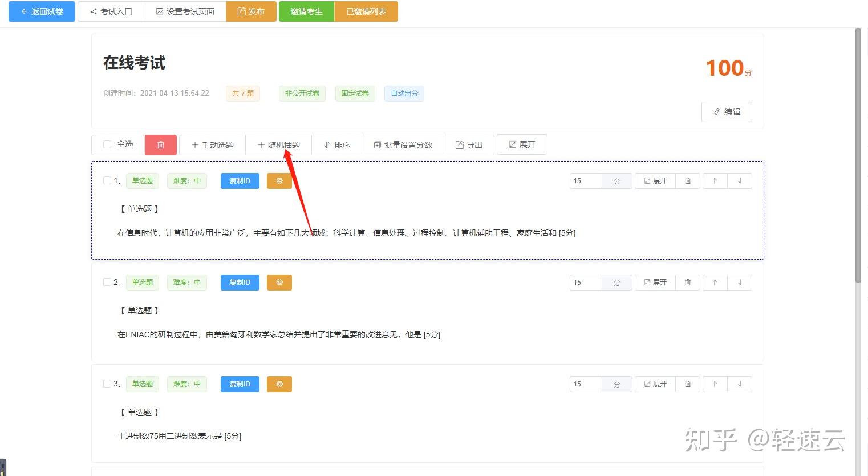Click the 难度：中 tag on question 2
The image size is (868, 476).
coord(187,283)
